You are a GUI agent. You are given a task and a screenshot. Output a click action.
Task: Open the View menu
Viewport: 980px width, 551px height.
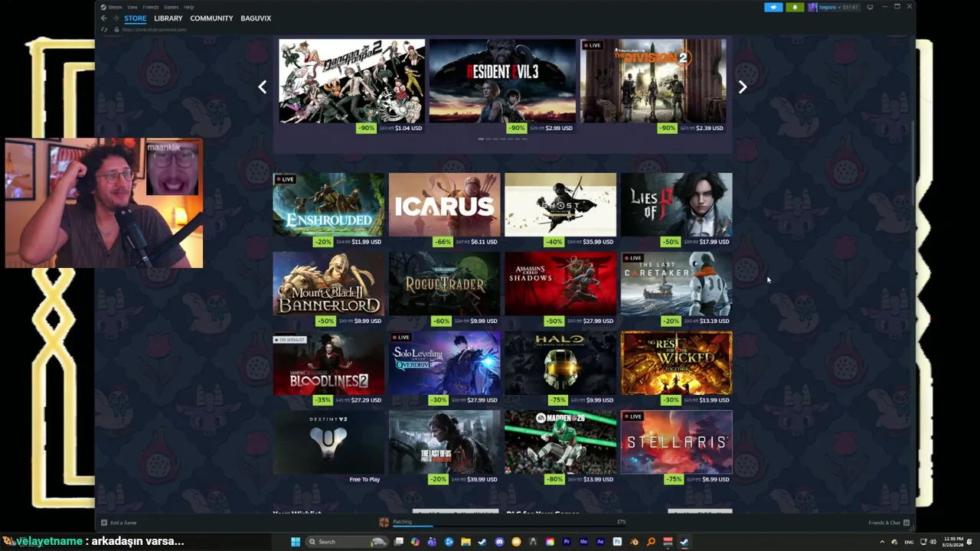coord(132,7)
